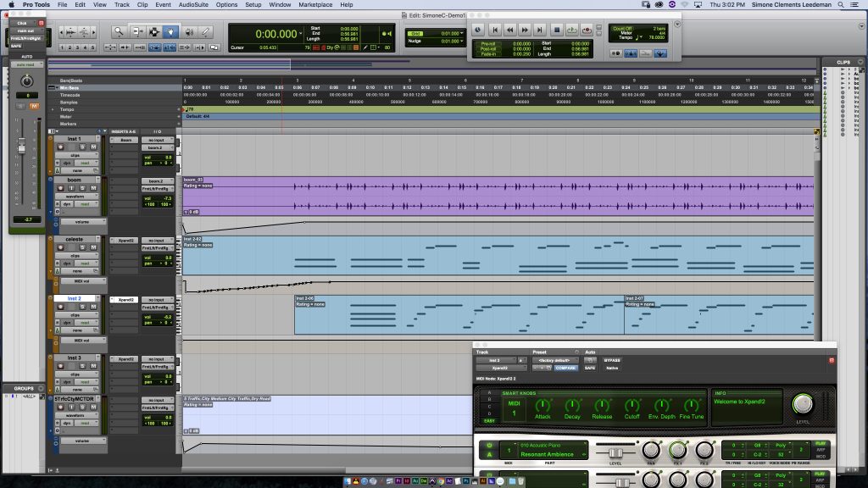The image size is (868, 488).
Task: Open the main counter format dropdown
Action: pyautogui.click(x=301, y=34)
